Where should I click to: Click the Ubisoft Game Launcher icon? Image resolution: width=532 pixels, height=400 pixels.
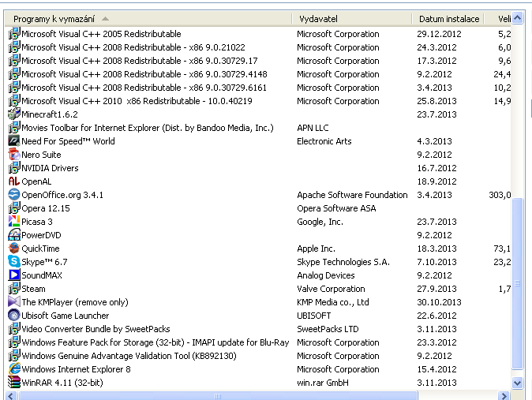coord(14,316)
